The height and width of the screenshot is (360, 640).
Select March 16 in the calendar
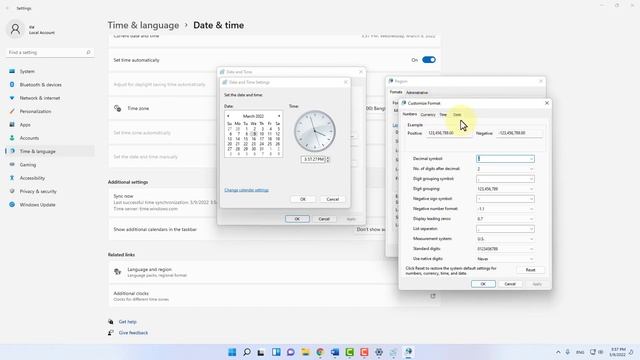tap(253, 139)
